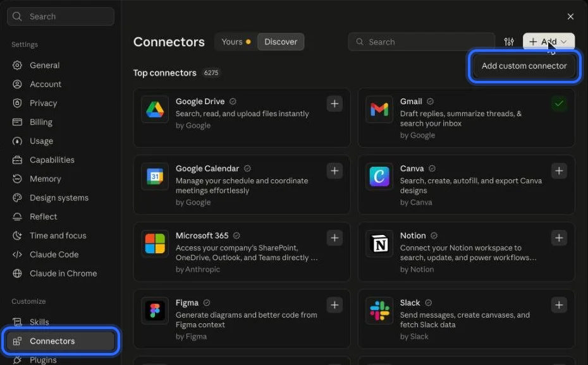588x365 pixels.
Task: Click the Google Drive logo
Action: pos(155,109)
